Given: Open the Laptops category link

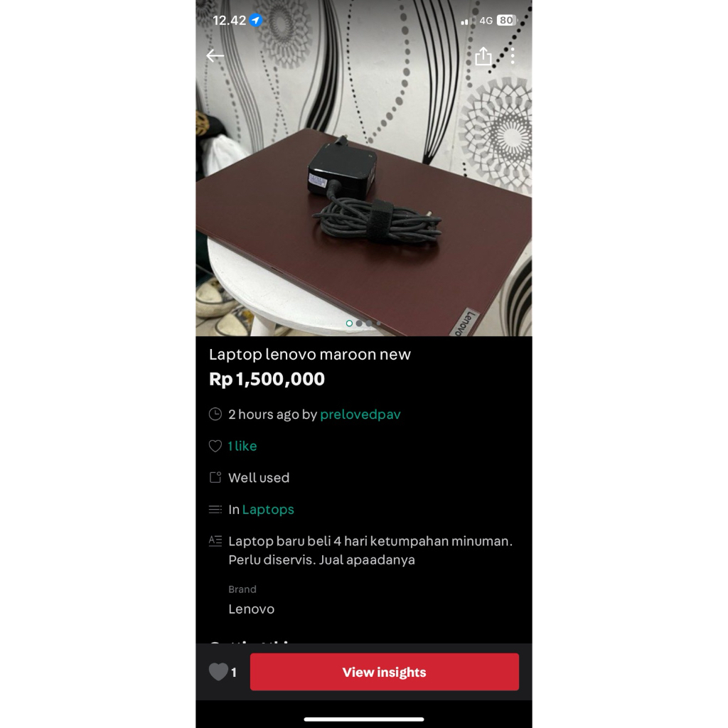Looking at the screenshot, I should coord(268,509).
